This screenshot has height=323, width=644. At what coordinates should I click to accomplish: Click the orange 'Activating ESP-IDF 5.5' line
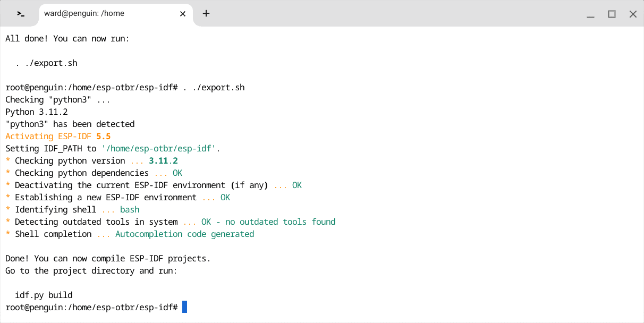[58, 137]
